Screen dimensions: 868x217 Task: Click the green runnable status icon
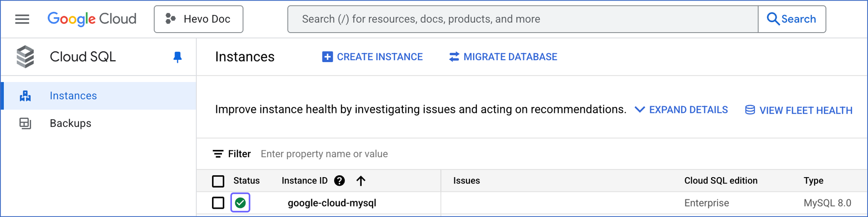(241, 203)
